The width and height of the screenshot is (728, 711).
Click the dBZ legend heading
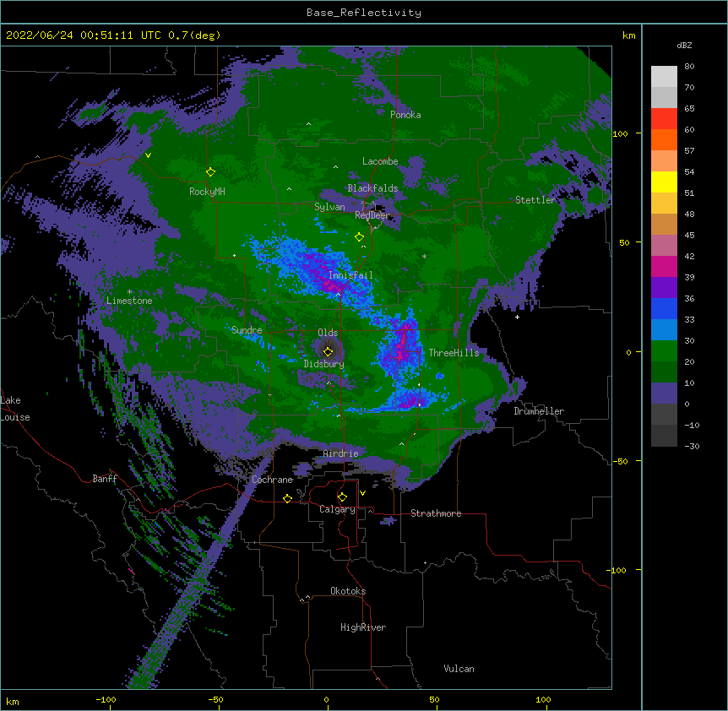pyautogui.click(x=684, y=46)
